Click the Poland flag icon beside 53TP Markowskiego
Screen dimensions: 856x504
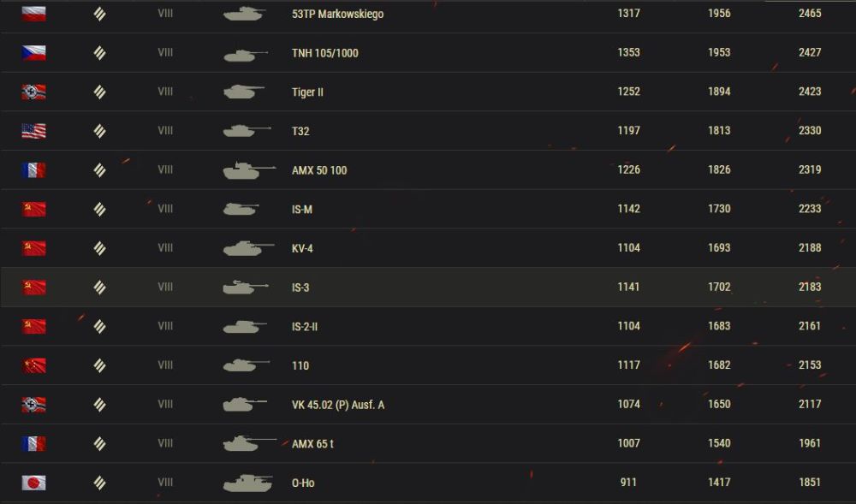click(34, 14)
